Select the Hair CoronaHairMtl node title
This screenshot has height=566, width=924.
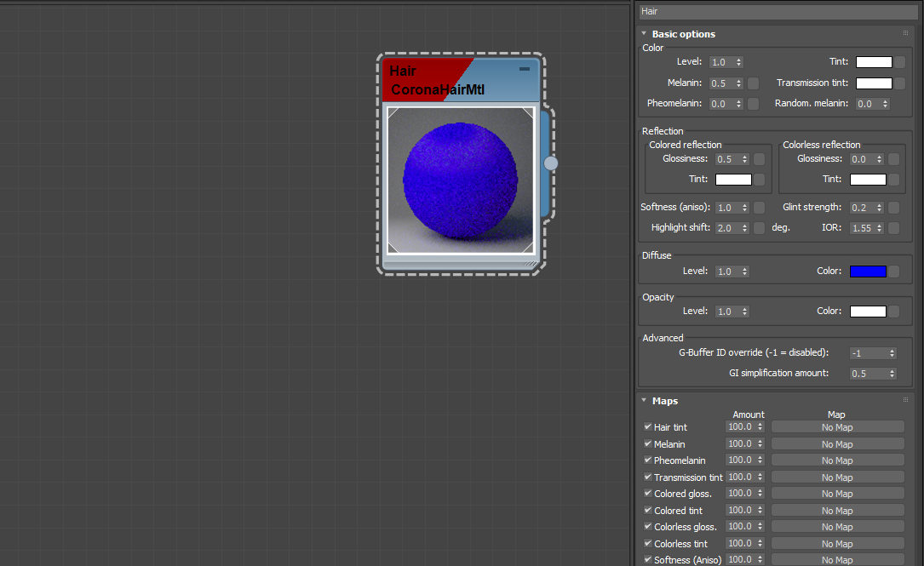(x=437, y=80)
